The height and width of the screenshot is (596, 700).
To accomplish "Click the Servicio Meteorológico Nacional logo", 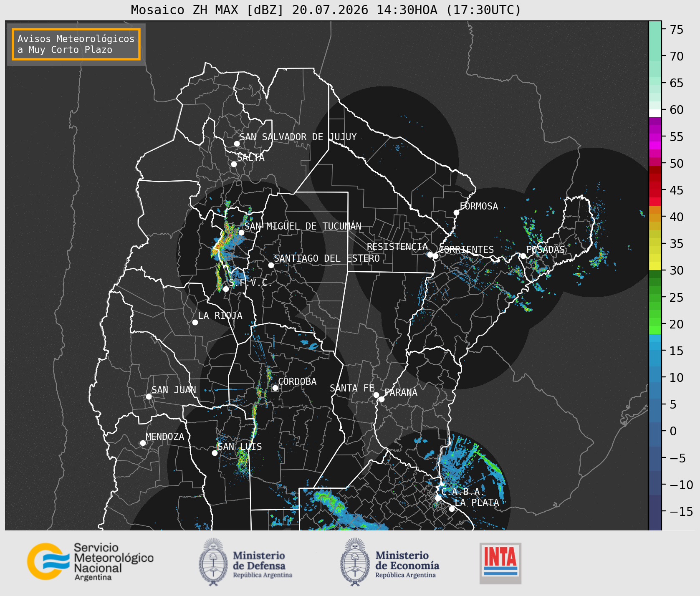I will click(x=90, y=561).
